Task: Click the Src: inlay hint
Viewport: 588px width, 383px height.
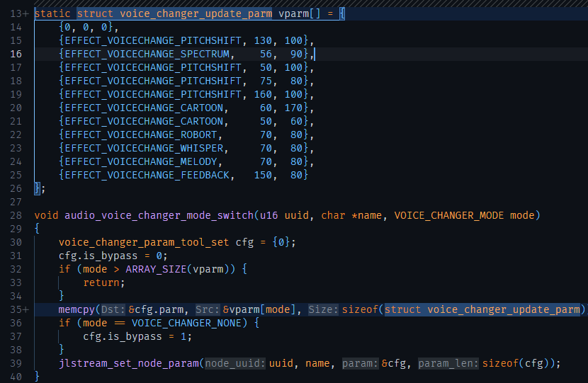Action: click(x=208, y=309)
